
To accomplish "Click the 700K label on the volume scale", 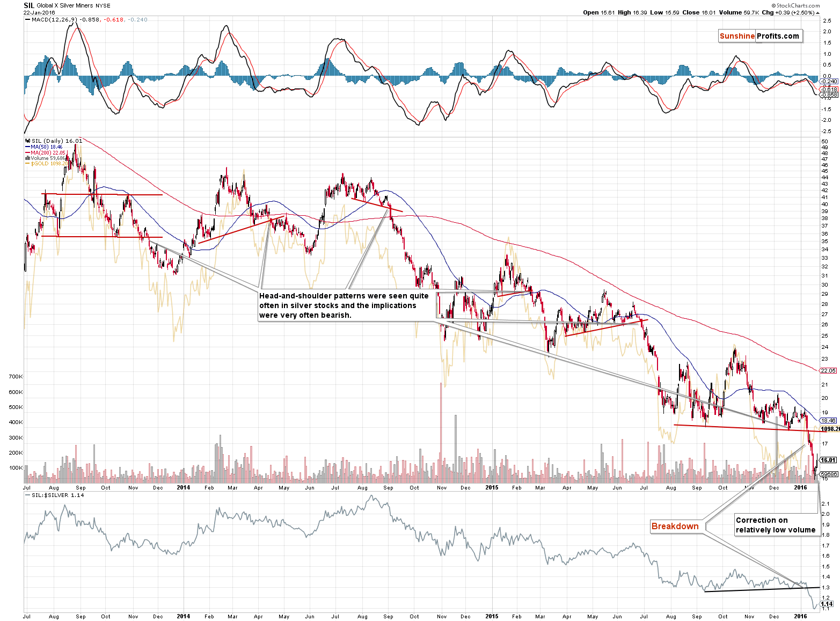I will [x=16, y=377].
